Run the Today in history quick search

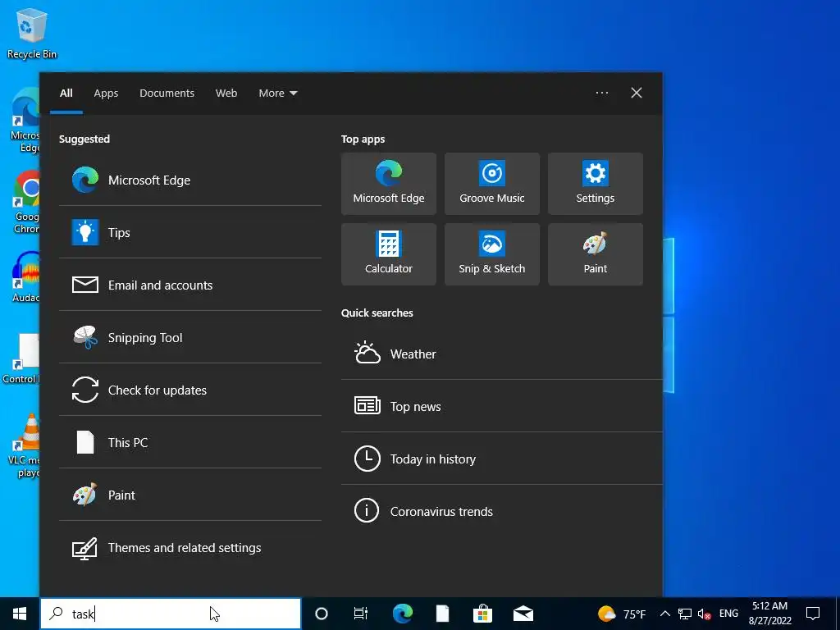click(501, 459)
